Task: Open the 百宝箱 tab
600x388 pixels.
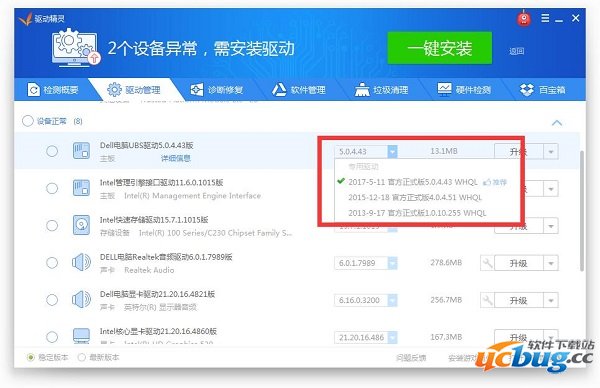Action: coord(543,90)
